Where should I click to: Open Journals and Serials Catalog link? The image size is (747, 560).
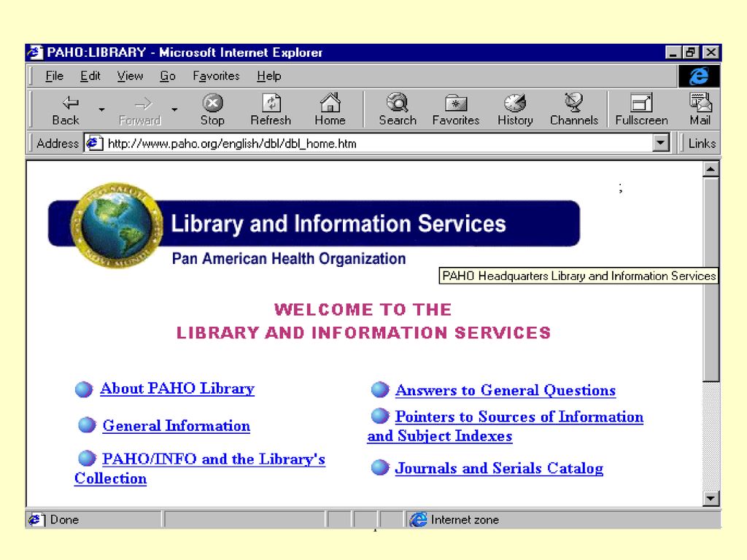coord(499,468)
